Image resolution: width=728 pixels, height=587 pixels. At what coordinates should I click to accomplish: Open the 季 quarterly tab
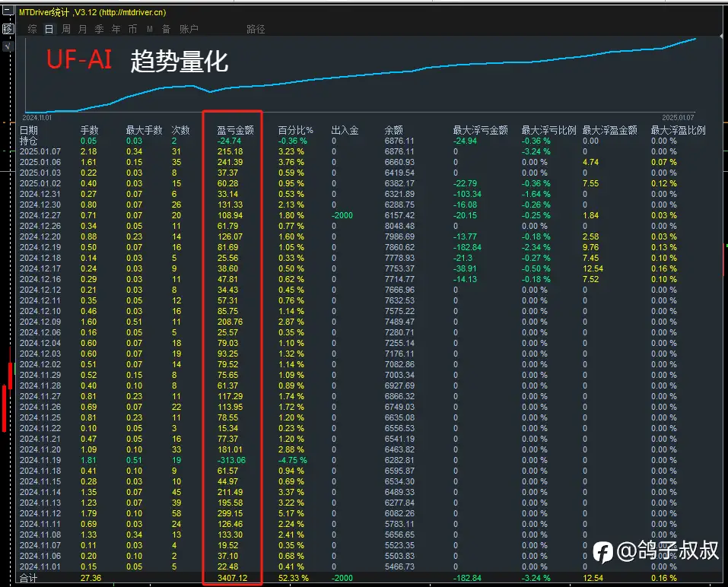point(99,29)
